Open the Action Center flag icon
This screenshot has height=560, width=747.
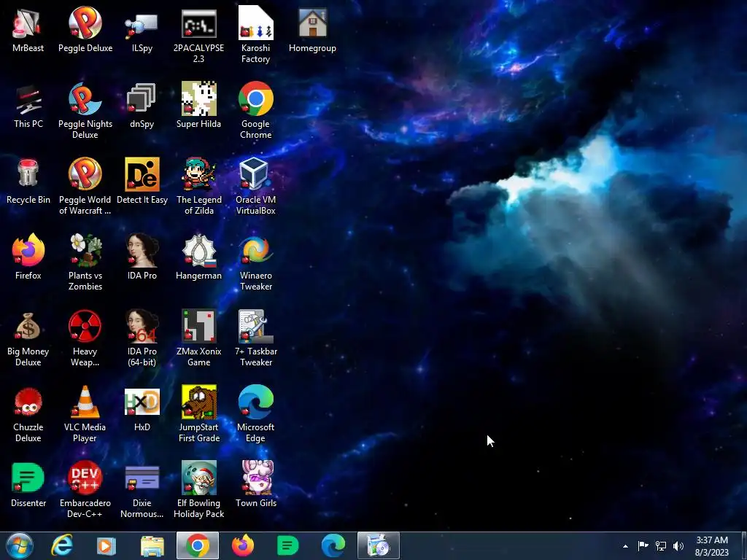click(643, 545)
